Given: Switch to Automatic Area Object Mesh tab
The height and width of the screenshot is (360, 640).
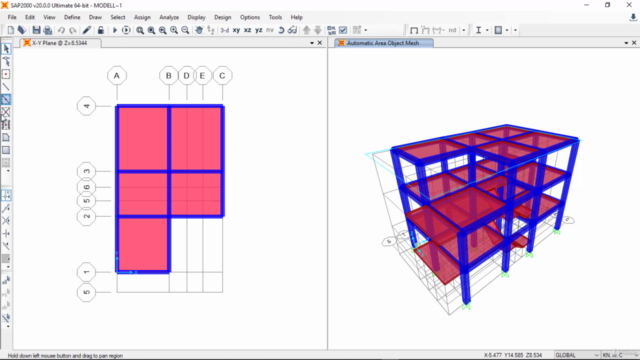Looking at the screenshot, I should [x=383, y=43].
